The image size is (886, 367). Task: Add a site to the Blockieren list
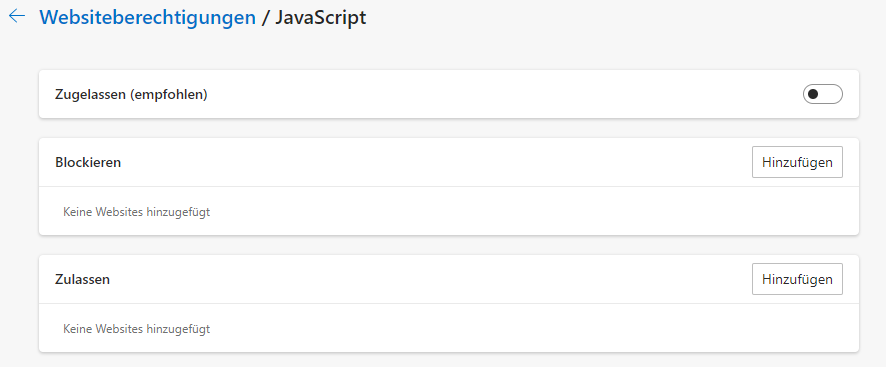[797, 162]
